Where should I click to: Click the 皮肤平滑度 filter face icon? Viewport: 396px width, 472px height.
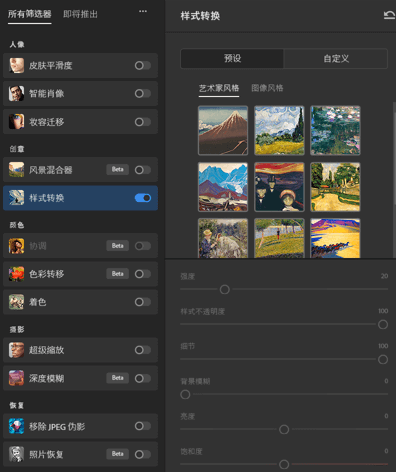point(16,65)
